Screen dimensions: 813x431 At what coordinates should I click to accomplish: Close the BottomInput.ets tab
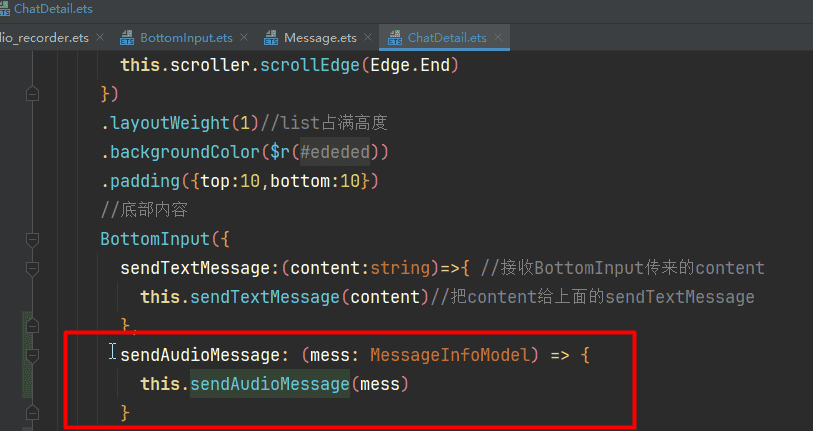(x=244, y=37)
